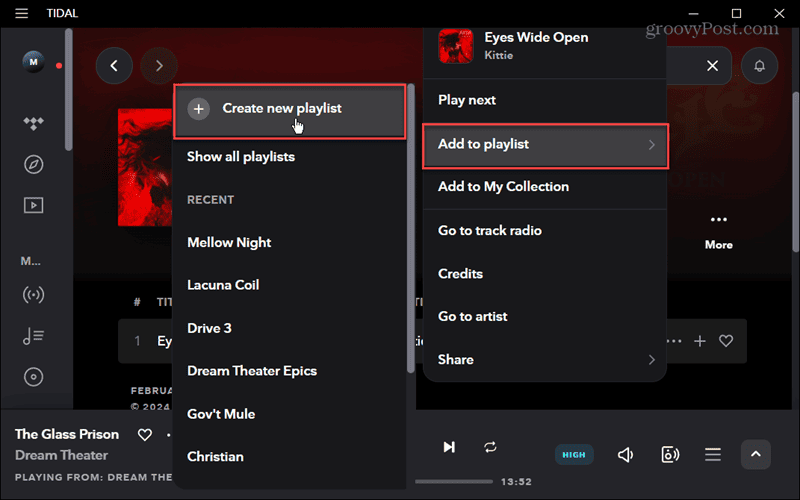Viewport: 800px width, 500px height.
Task: Add to the Christian playlist
Action: [215, 457]
